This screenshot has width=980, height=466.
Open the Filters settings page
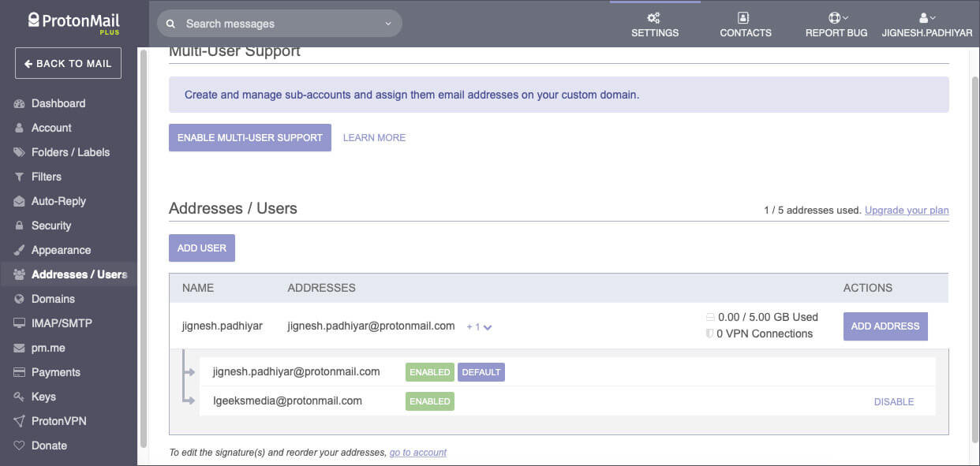point(47,177)
